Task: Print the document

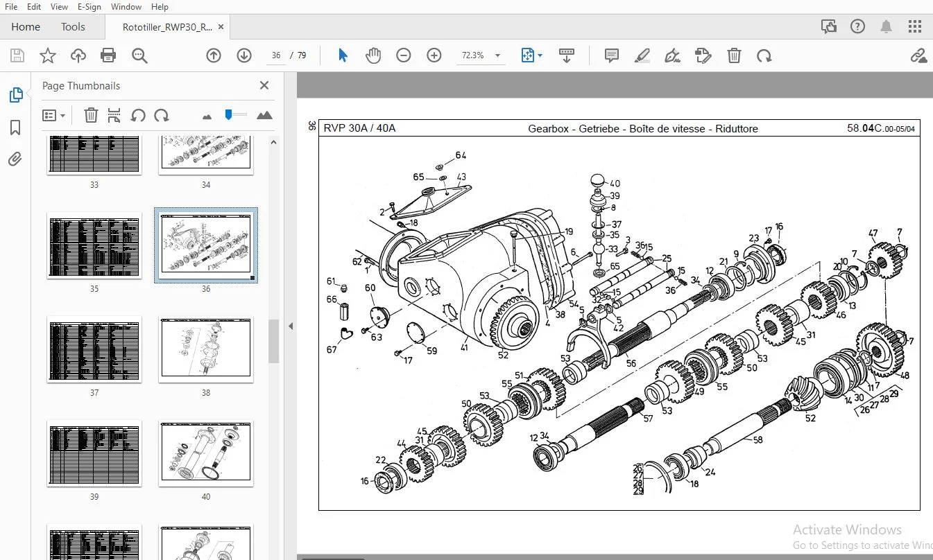Action: click(x=108, y=55)
